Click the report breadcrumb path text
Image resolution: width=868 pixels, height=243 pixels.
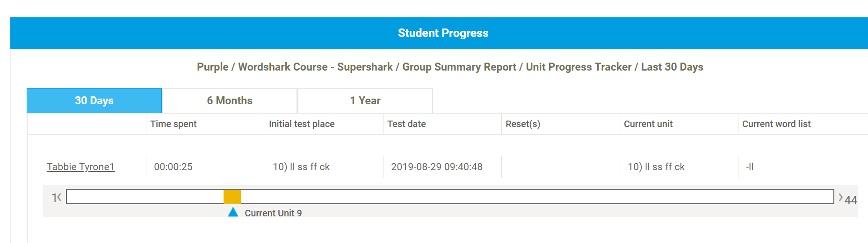point(450,67)
